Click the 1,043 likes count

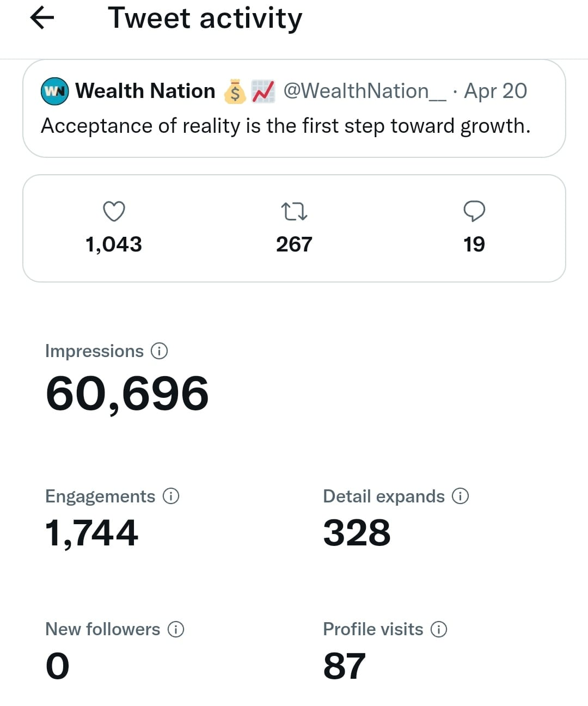(x=114, y=244)
